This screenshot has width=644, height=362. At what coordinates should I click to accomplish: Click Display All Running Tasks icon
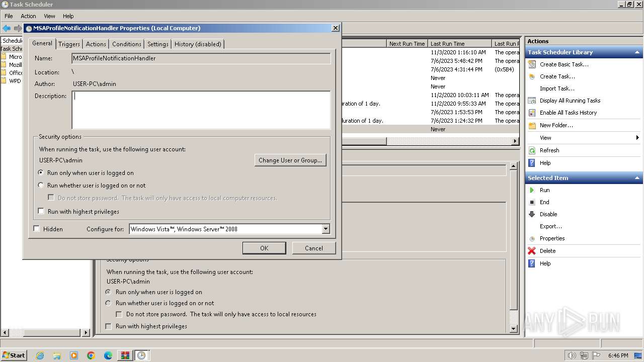532,101
